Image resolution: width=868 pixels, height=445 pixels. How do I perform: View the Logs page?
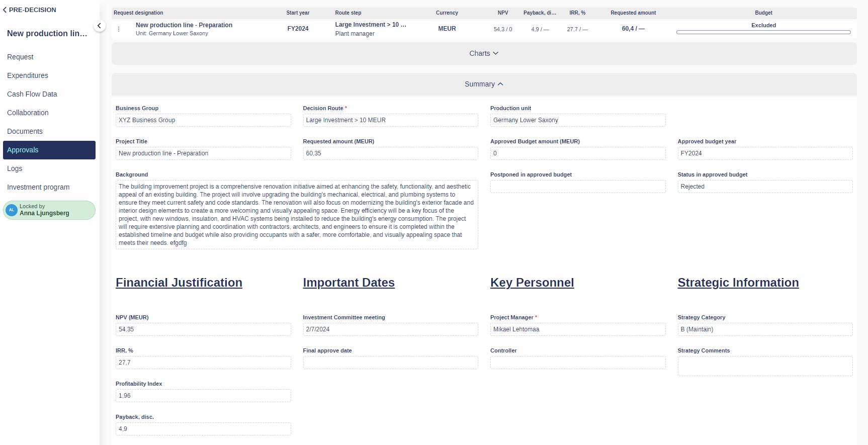[x=15, y=168]
